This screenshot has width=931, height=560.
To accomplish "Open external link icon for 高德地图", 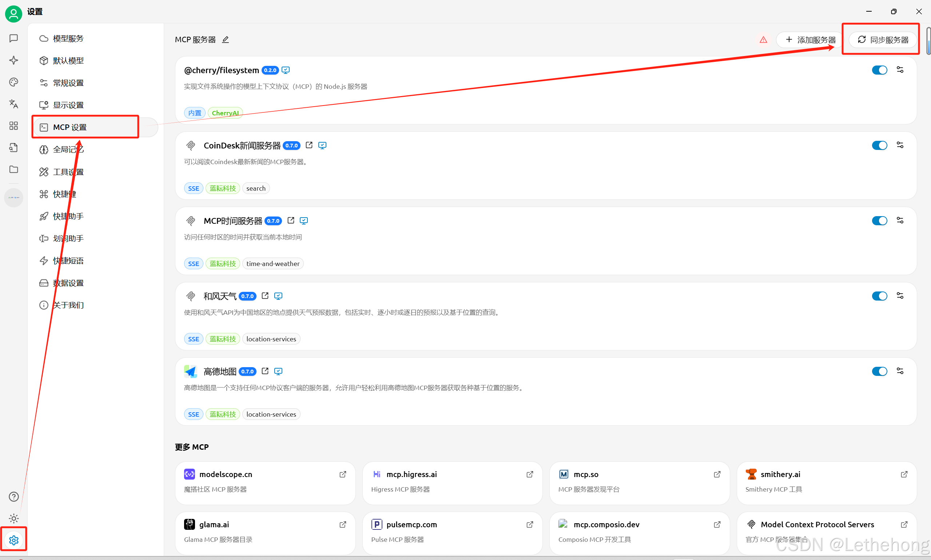I will coord(265,371).
